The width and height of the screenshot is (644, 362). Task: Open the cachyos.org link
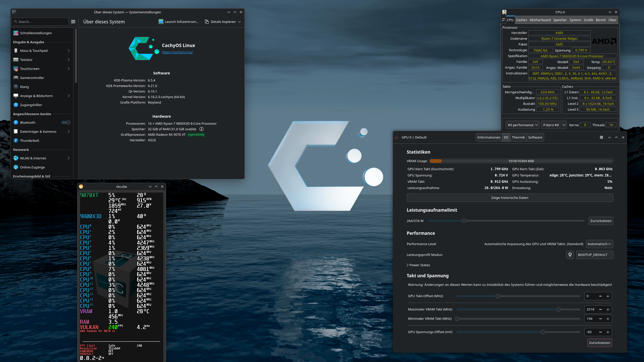pos(177,52)
